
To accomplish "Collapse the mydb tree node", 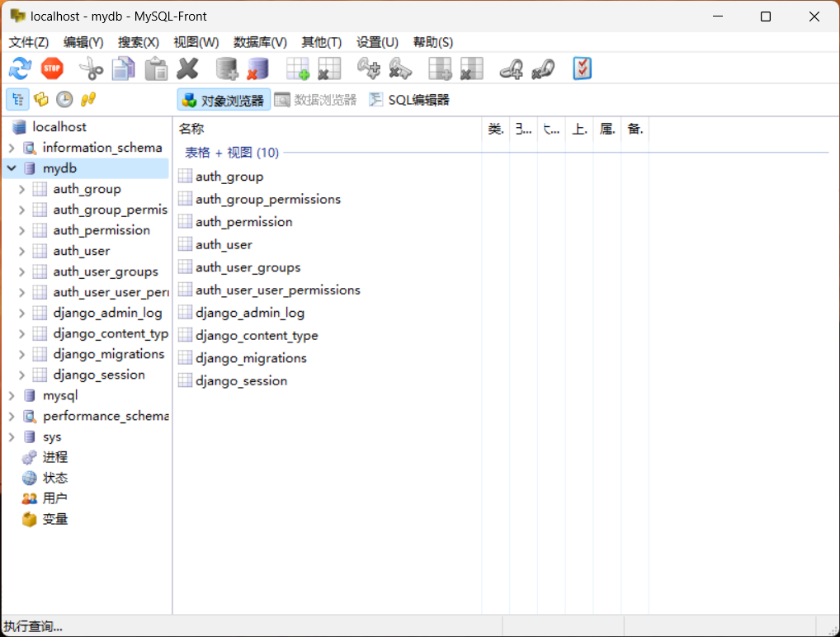I will point(12,168).
